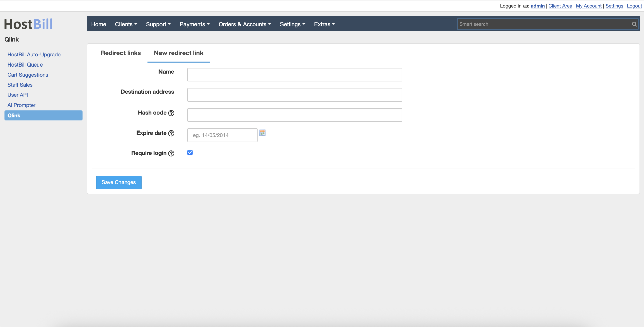The image size is (644, 327).
Task: Click into the Smart search box
Action: pos(543,24)
